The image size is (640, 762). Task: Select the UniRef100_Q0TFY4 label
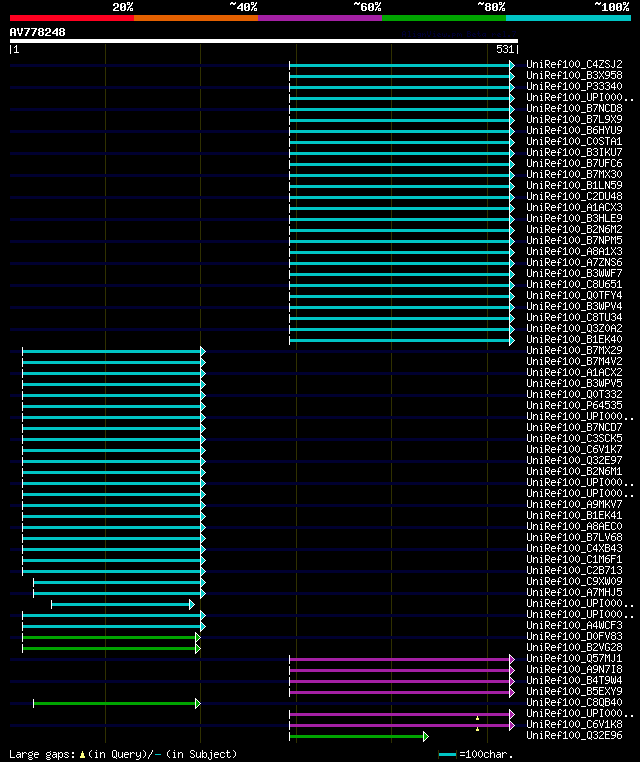[574, 295]
